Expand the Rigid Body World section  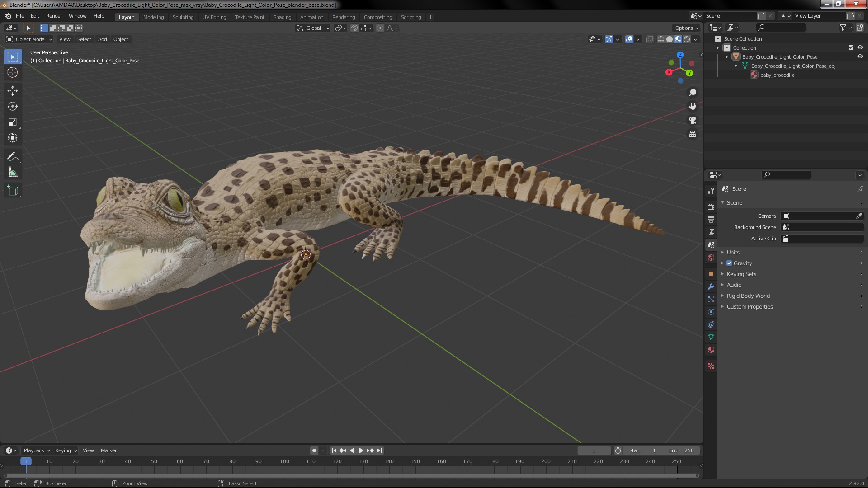tap(748, 296)
